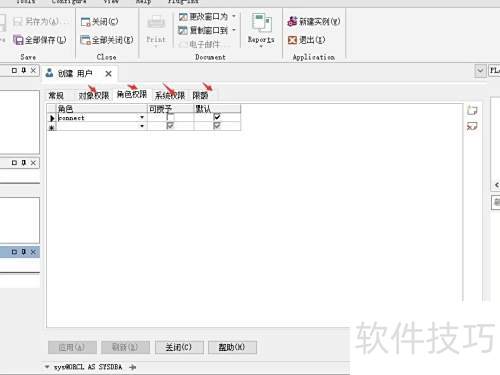Open the empty new-row role dropdown
This screenshot has height=375, width=500.
142,126
